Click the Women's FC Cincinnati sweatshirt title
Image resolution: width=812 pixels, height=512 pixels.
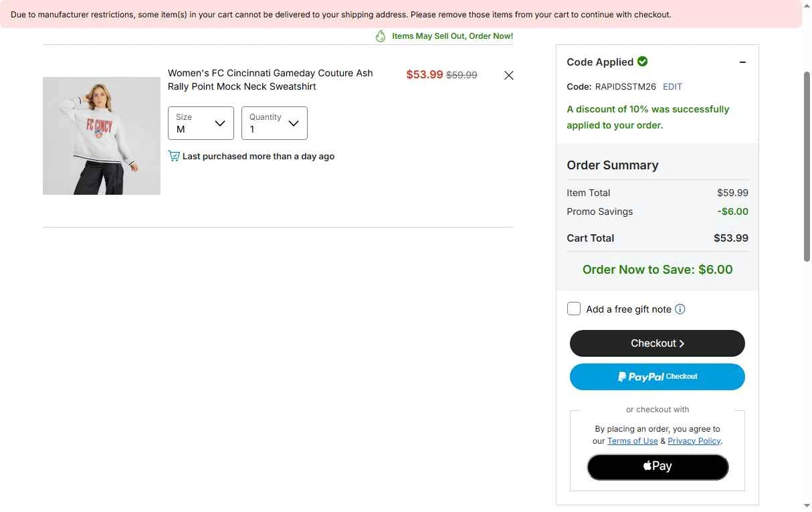[x=270, y=80]
